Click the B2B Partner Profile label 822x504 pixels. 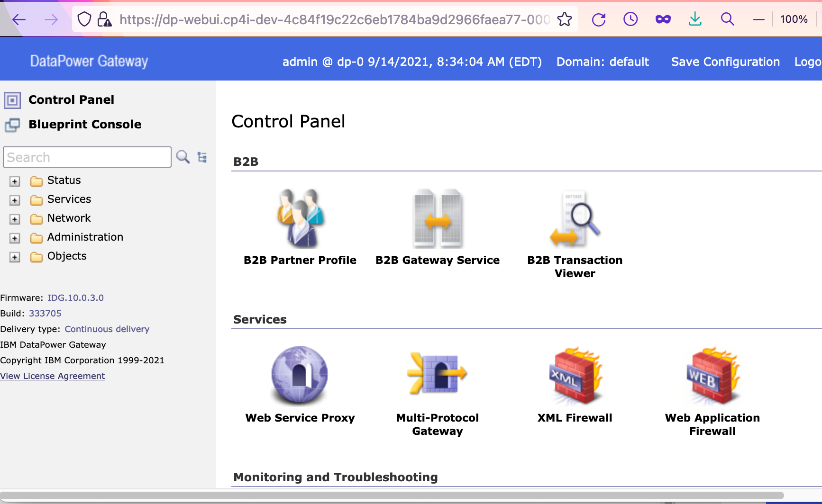(x=300, y=260)
